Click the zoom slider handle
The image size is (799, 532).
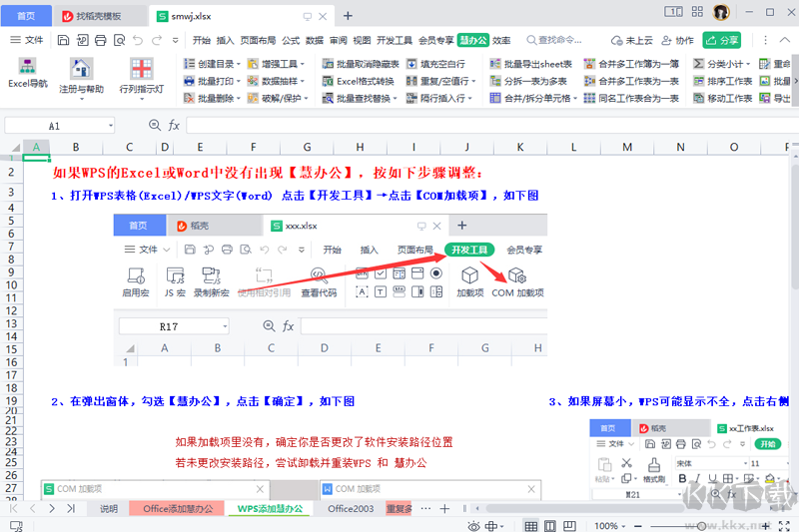702,526
